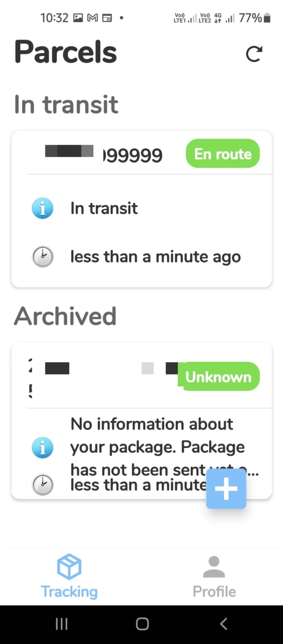Tap the signal strength bars for LTE2

pyautogui.click(x=230, y=18)
